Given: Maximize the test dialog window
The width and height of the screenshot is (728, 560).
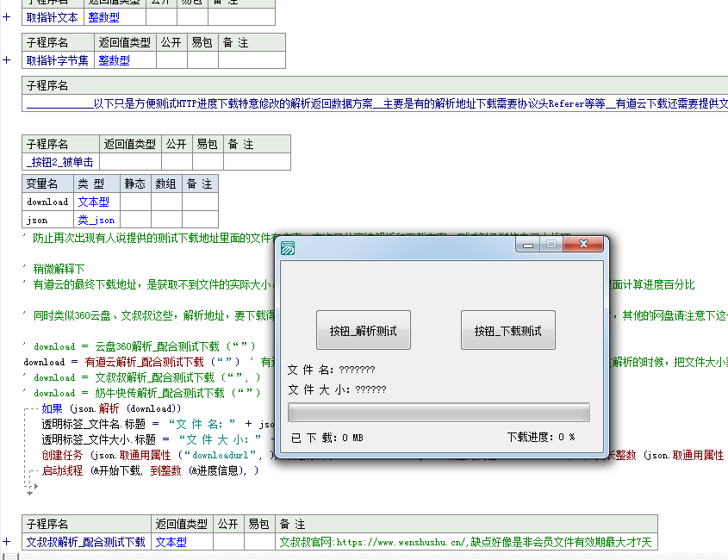Looking at the screenshot, I should coord(551,245).
